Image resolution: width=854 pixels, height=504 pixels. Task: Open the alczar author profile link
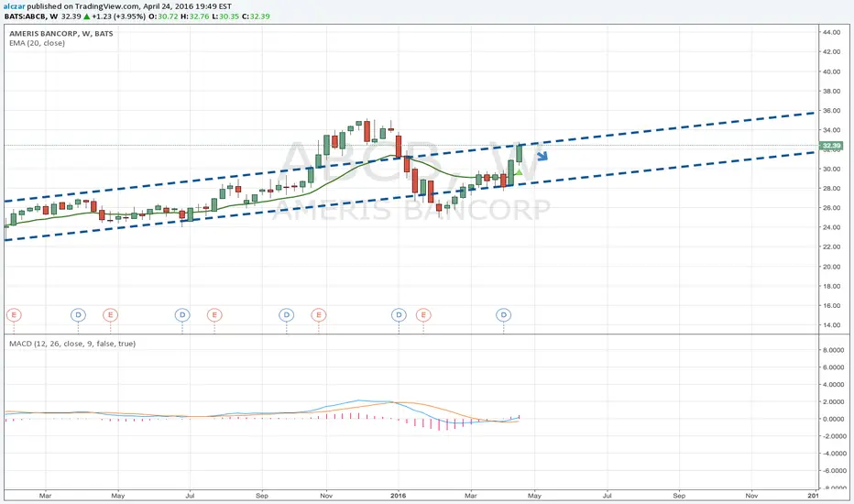tap(15, 6)
